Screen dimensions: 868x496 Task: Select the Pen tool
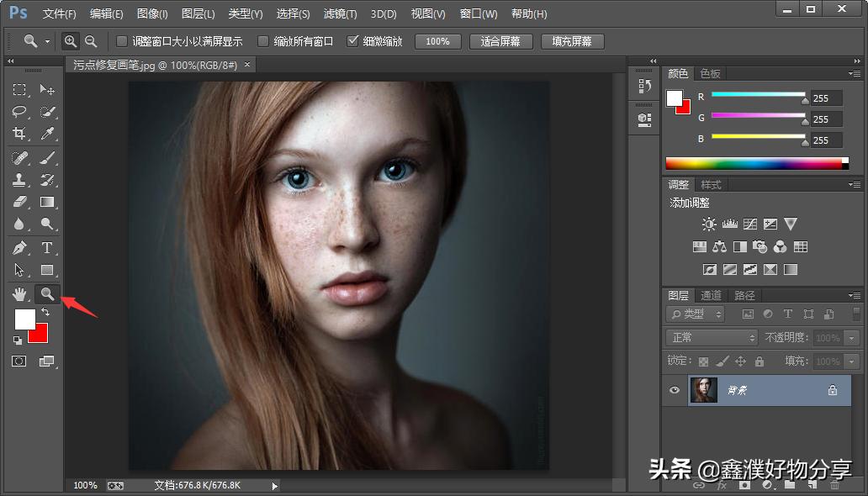(19, 247)
